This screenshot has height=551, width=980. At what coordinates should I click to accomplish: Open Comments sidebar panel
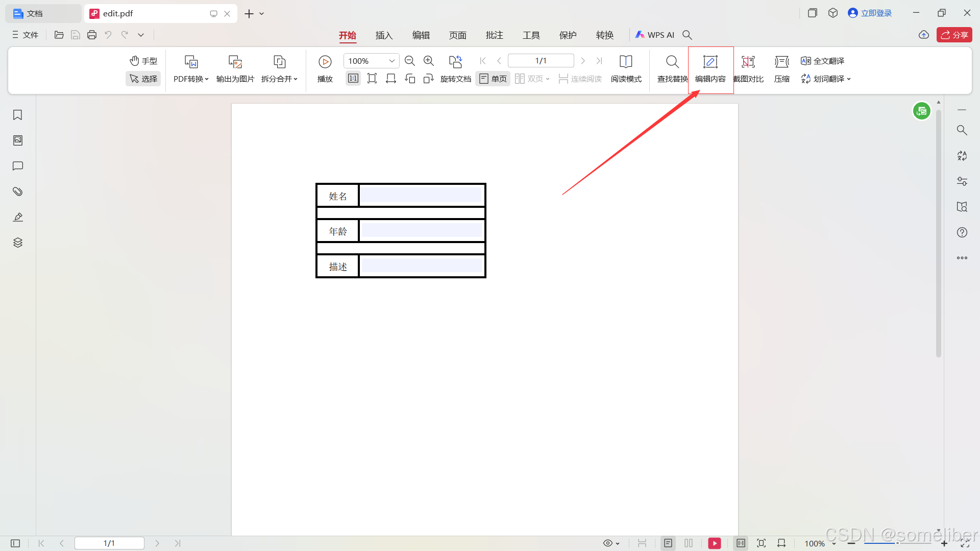coord(18,166)
